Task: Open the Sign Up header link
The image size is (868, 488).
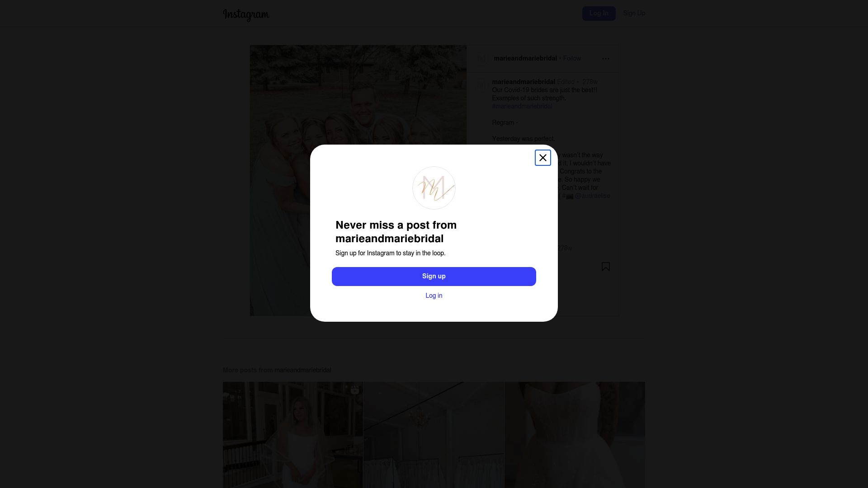Action: pyautogui.click(x=634, y=14)
